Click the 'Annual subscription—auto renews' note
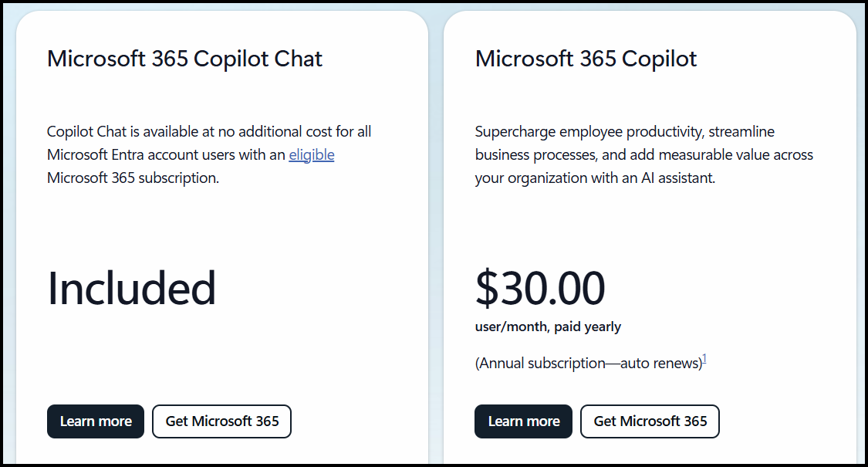This screenshot has height=467, width=868. coord(589,363)
